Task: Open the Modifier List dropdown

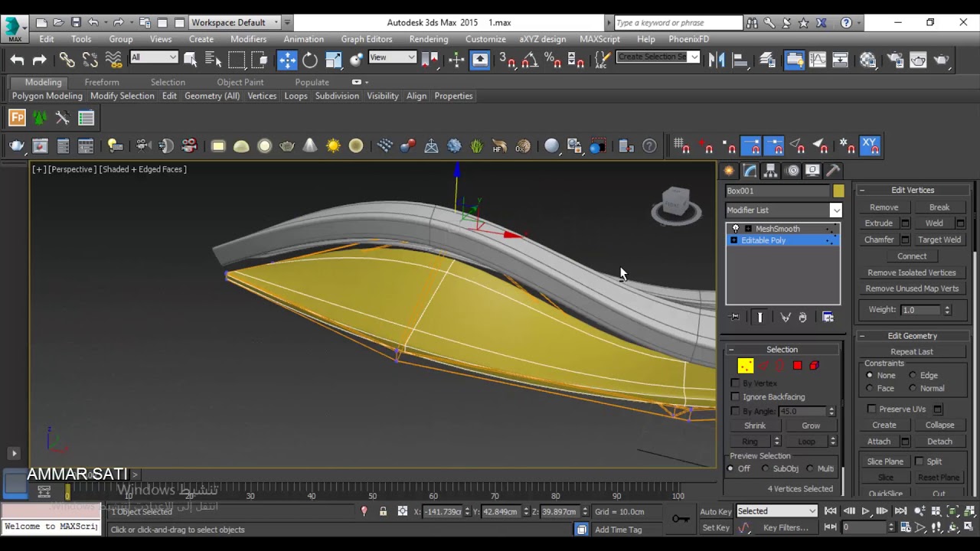Action: [x=783, y=210]
